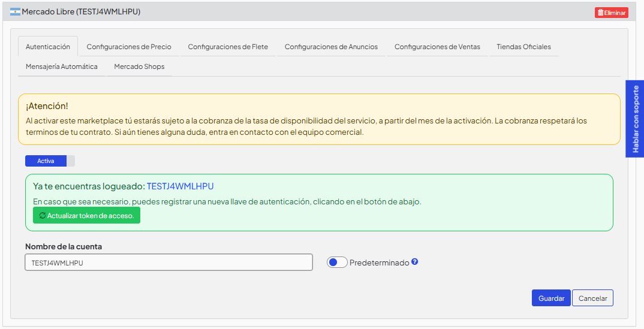
Task: Open Mensajería Automática tab
Action: pyautogui.click(x=62, y=67)
